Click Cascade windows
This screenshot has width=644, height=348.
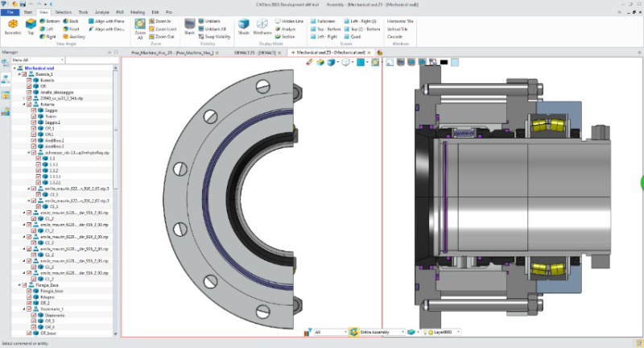394,36
